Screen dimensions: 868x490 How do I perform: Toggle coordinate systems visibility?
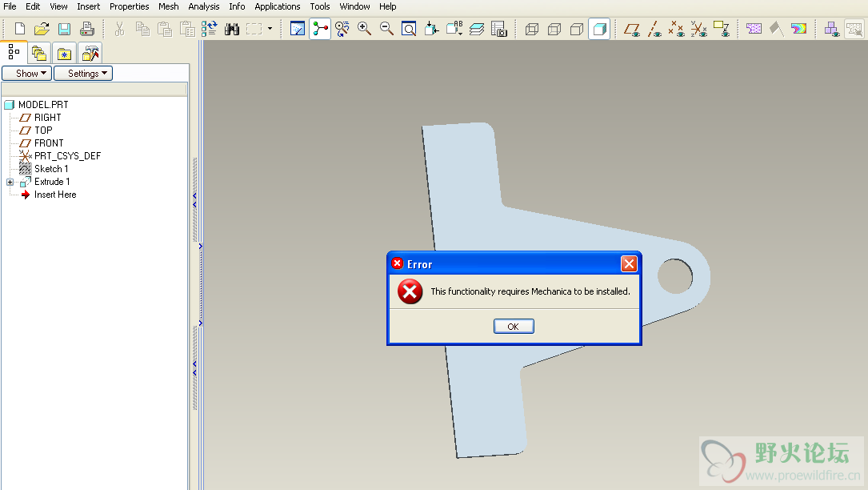point(699,29)
